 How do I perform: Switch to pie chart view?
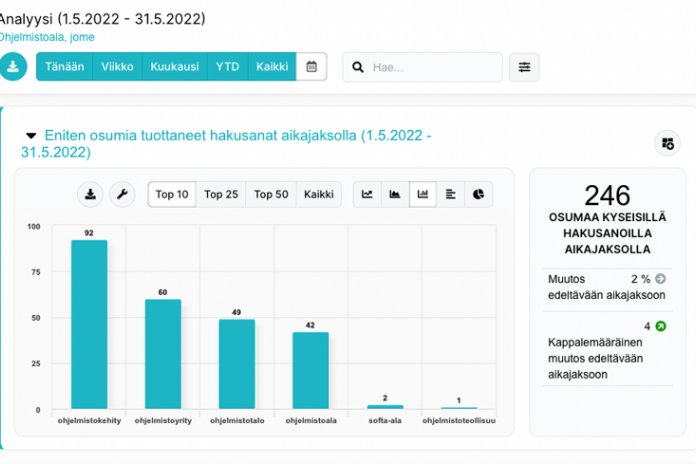tap(478, 194)
